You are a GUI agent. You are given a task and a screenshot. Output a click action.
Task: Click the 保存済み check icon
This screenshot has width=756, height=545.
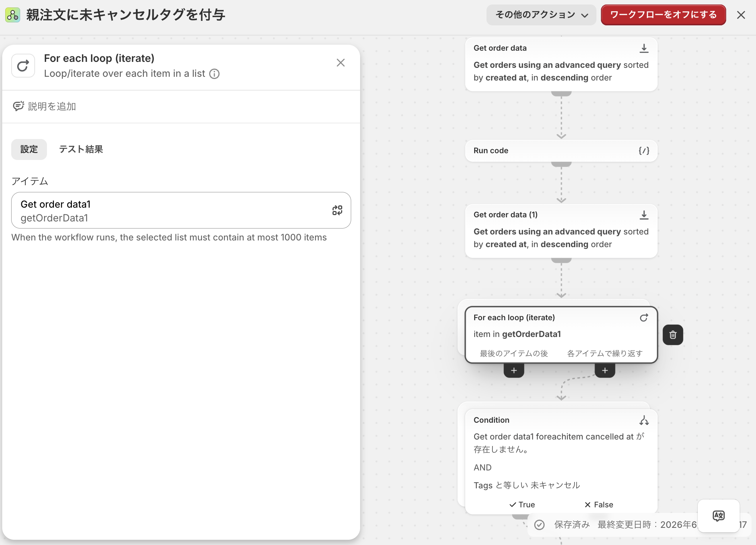[x=539, y=525]
